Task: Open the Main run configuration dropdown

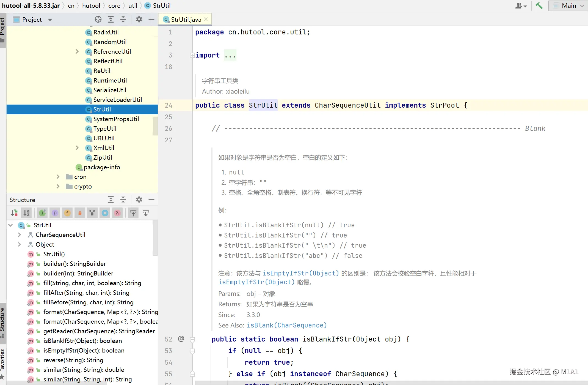Action: click(x=568, y=6)
